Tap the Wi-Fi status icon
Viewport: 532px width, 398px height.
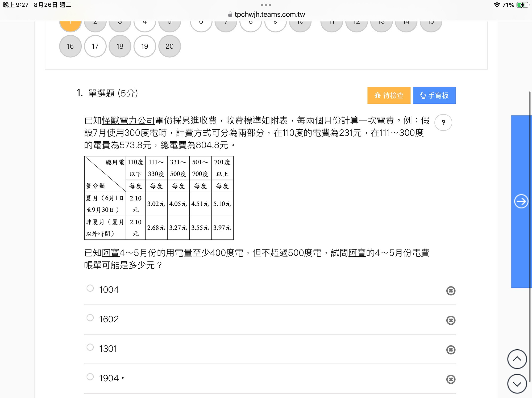(497, 5)
